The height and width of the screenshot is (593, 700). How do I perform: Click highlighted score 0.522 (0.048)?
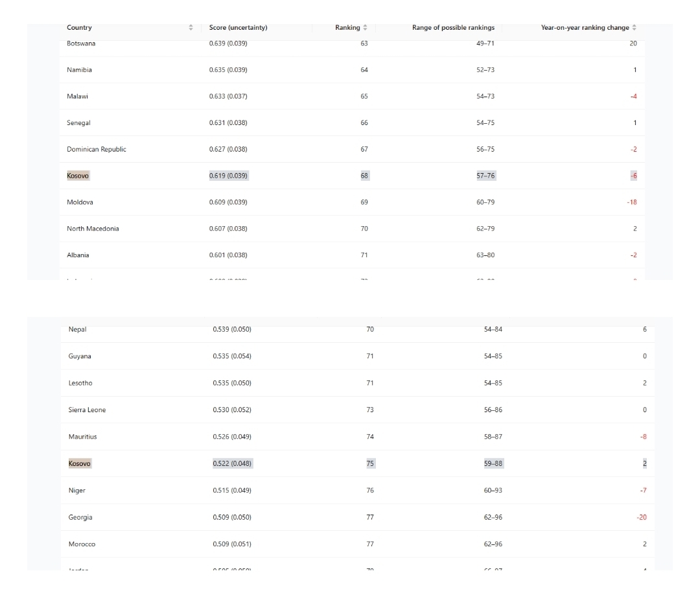pyautogui.click(x=232, y=463)
